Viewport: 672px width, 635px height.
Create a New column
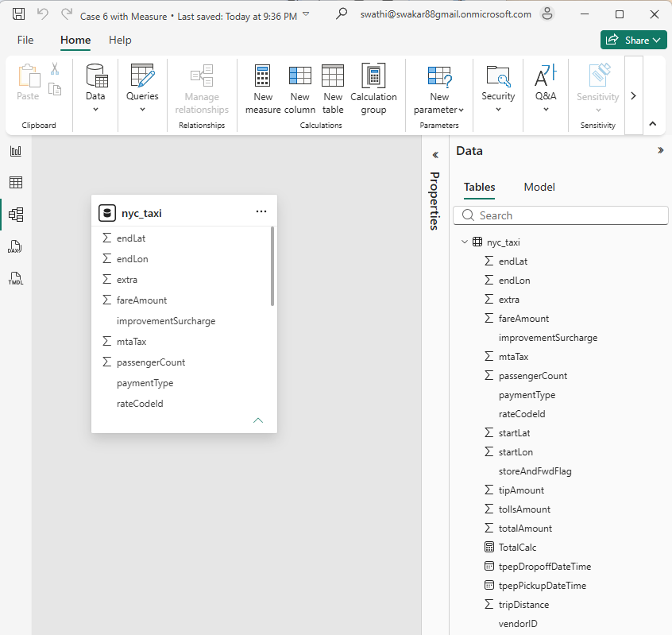tap(299, 89)
